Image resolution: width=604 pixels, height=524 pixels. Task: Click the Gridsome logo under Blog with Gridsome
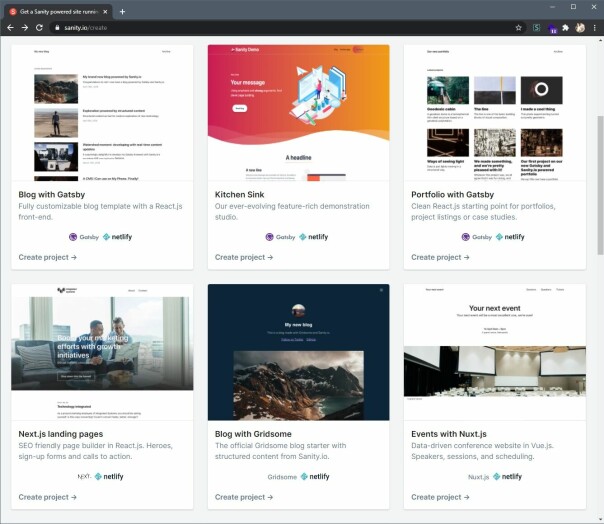coord(282,477)
